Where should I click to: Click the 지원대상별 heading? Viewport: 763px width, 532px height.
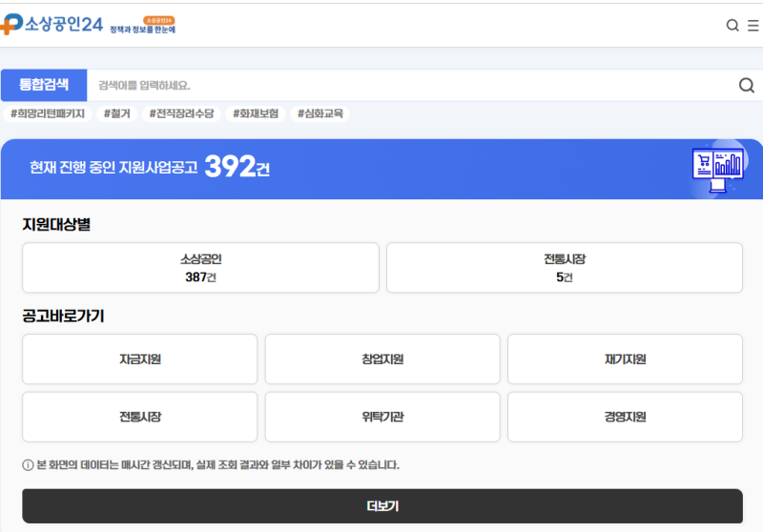pos(56,225)
